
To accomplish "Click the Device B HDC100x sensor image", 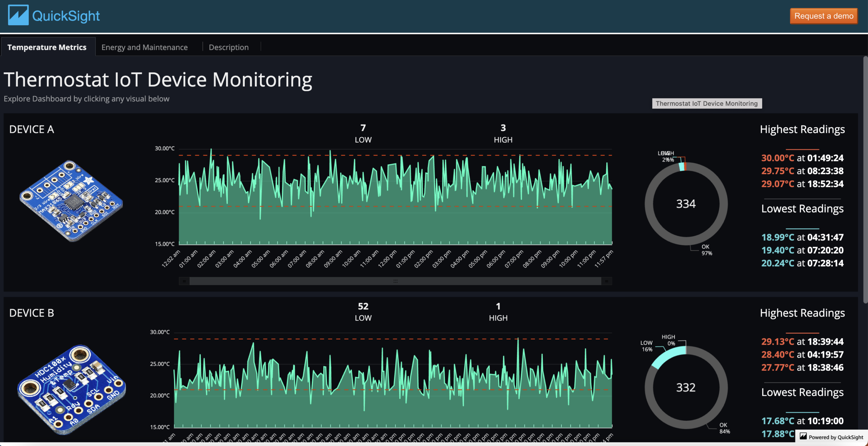I will pyautogui.click(x=71, y=389).
